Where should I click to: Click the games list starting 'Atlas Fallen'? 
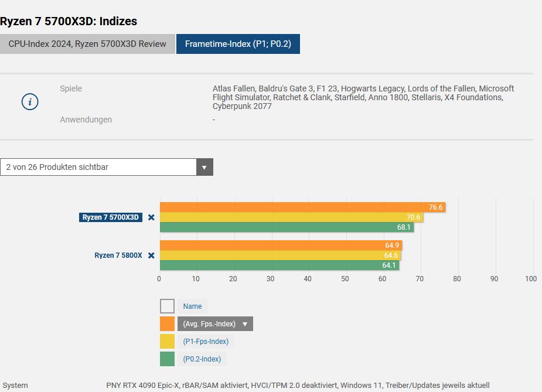pyautogui.click(x=363, y=97)
